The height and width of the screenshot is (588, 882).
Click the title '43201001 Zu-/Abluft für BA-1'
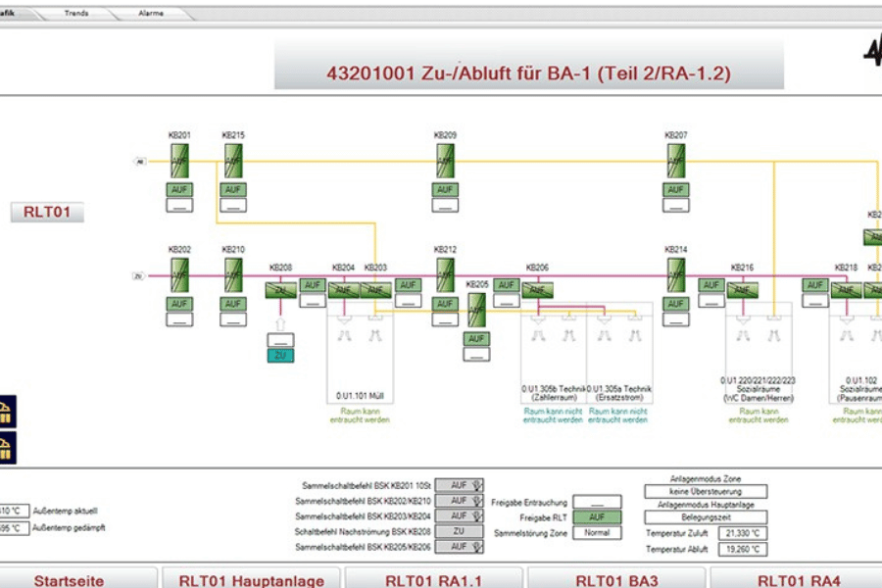click(x=528, y=73)
